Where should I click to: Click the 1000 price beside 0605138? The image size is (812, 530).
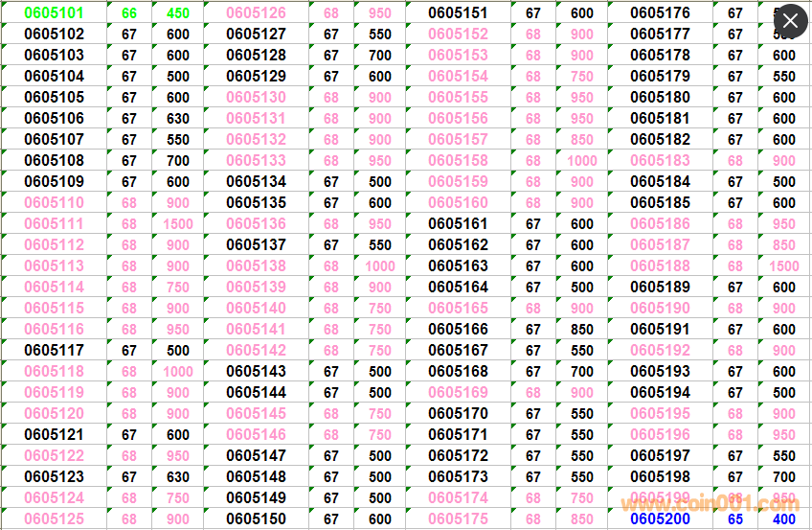tap(380, 266)
